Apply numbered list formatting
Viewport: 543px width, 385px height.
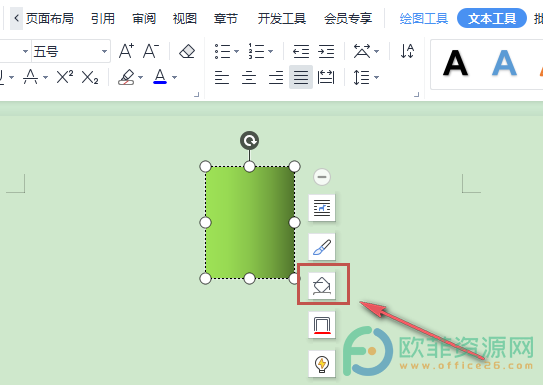click(256, 51)
